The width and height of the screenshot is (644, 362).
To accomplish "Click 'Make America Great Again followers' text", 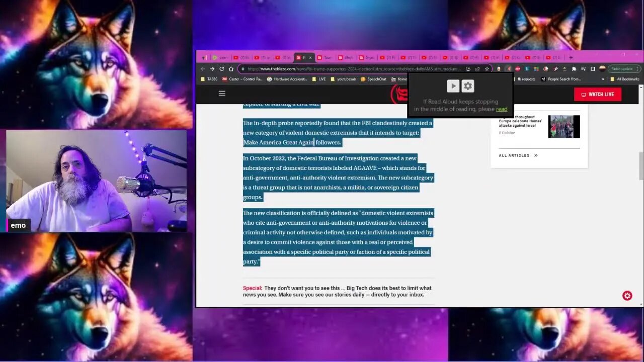I will tap(292, 142).
